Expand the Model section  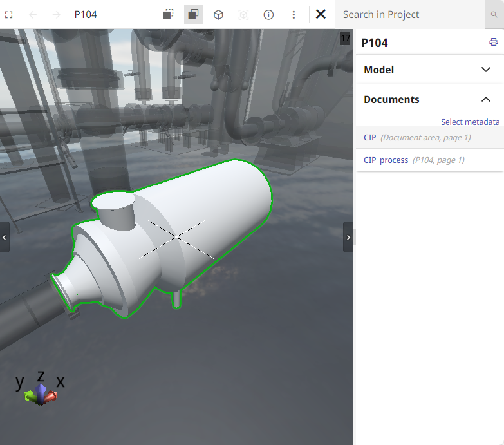486,70
